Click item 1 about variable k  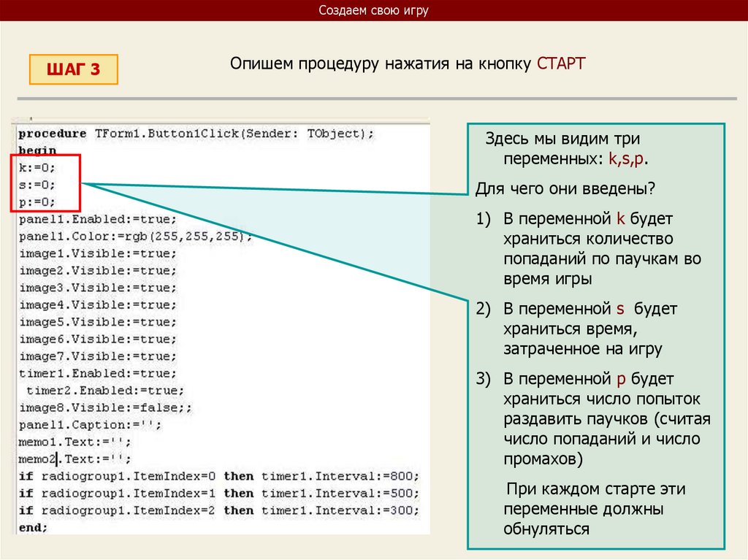point(588,248)
